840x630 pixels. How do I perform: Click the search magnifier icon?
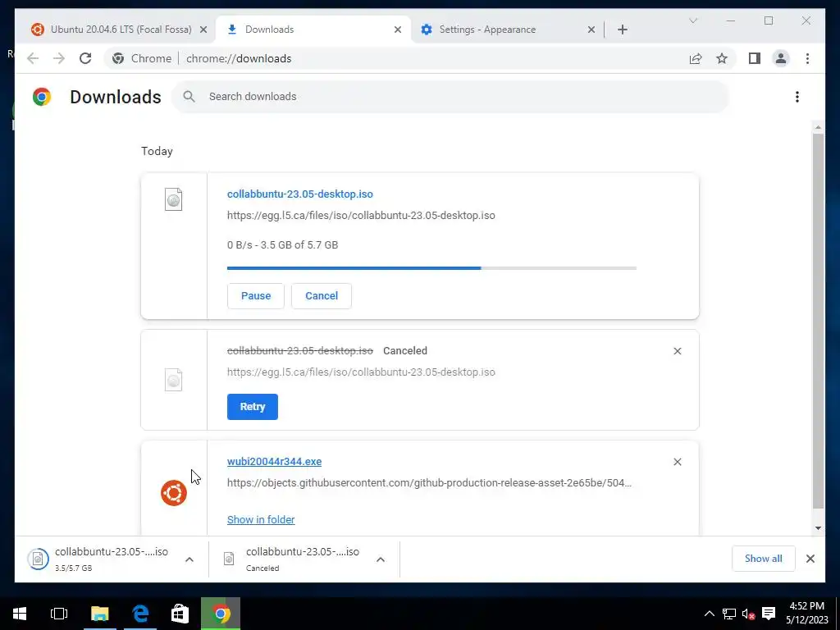(x=189, y=97)
